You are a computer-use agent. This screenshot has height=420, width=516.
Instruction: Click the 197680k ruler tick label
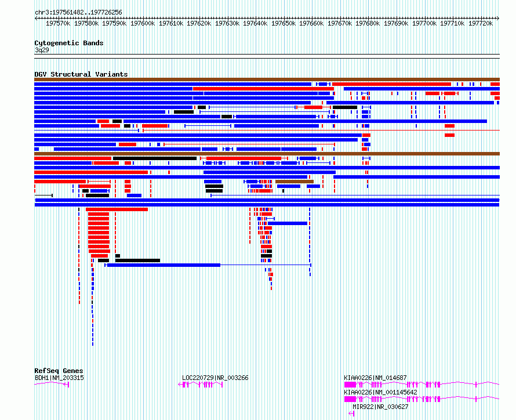coord(368,23)
